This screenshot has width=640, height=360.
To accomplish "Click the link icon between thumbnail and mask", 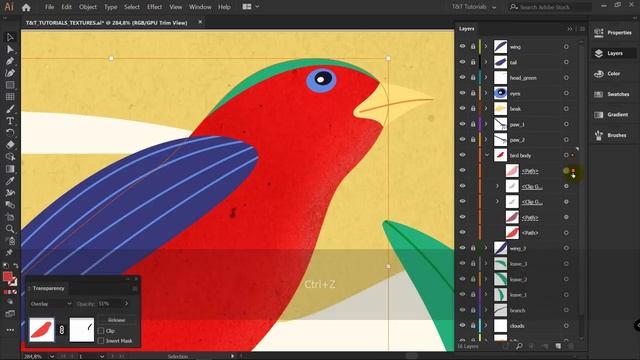I will click(x=62, y=330).
